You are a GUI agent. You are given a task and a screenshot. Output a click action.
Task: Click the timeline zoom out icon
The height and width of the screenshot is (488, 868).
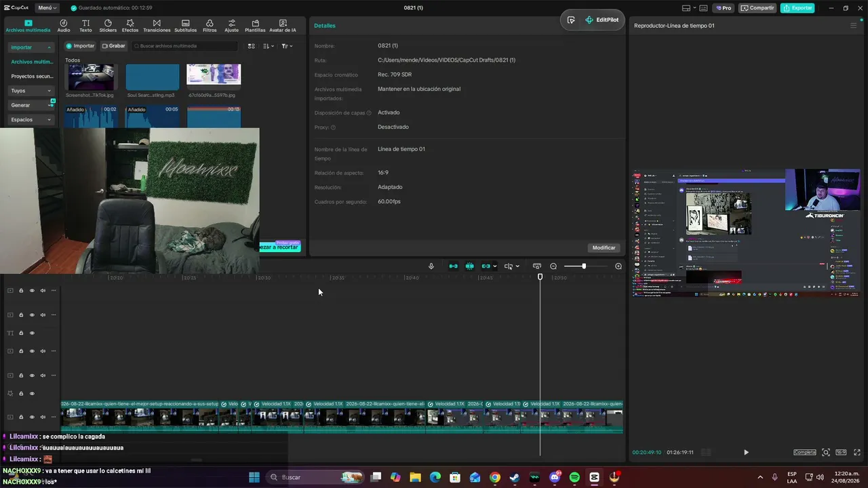[553, 266]
